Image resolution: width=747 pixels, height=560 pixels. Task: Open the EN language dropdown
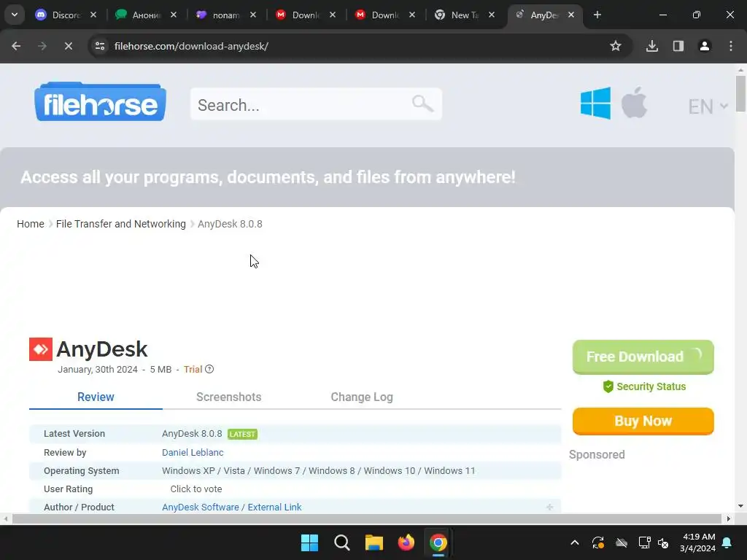tap(708, 106)
